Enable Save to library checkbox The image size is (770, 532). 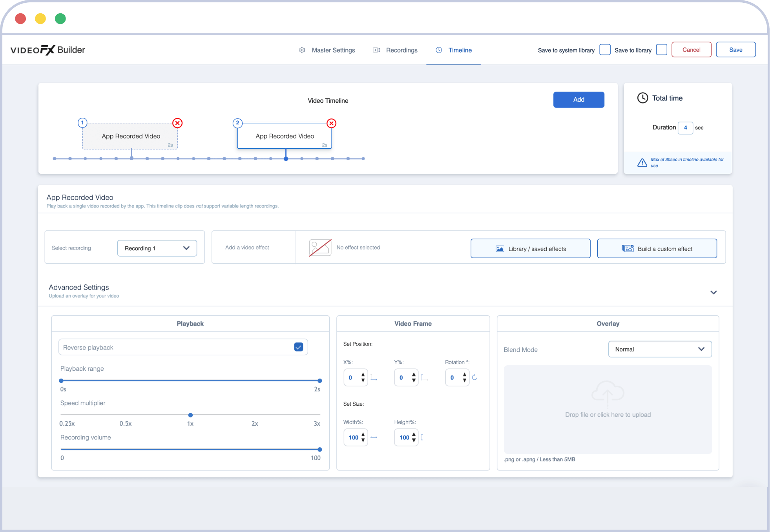coord(662,50)
